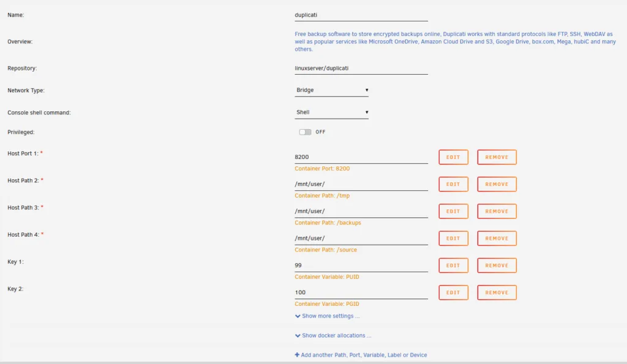Edit Host Path 2 mapping

coord(453,184)
